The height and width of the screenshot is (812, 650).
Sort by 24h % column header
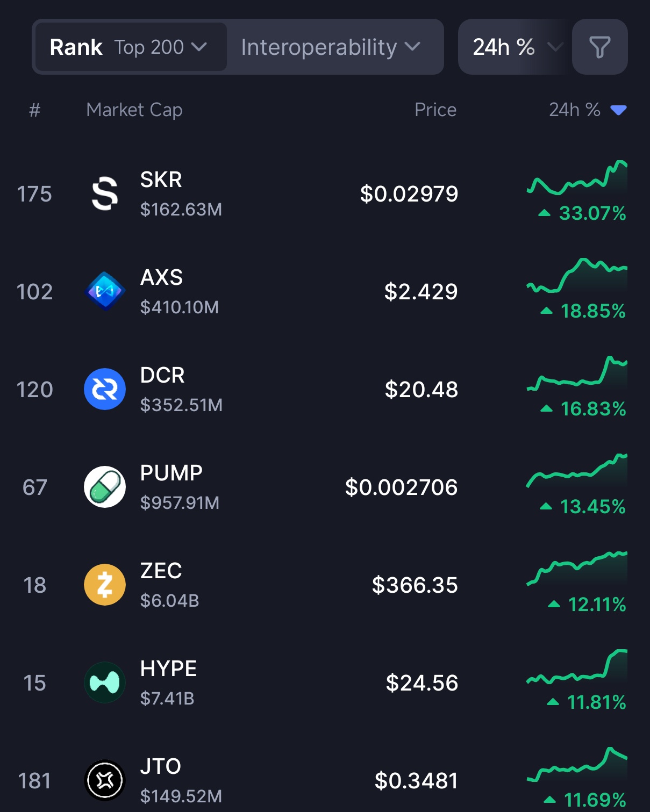pos(586,110)
